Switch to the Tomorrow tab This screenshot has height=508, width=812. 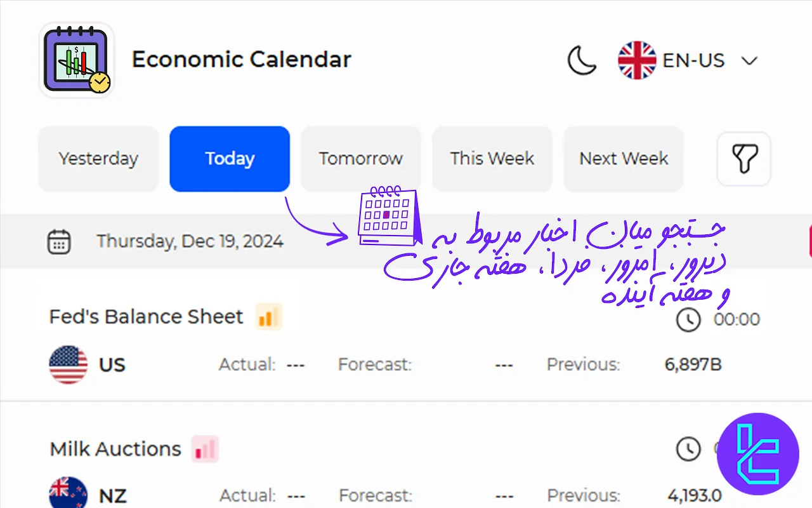(x=360, y=159)
